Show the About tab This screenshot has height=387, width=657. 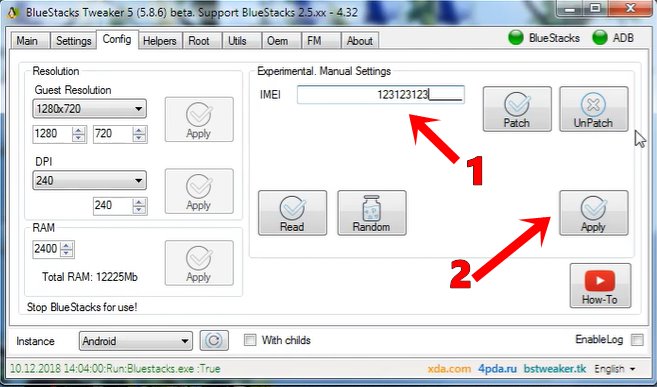[360, 41]
